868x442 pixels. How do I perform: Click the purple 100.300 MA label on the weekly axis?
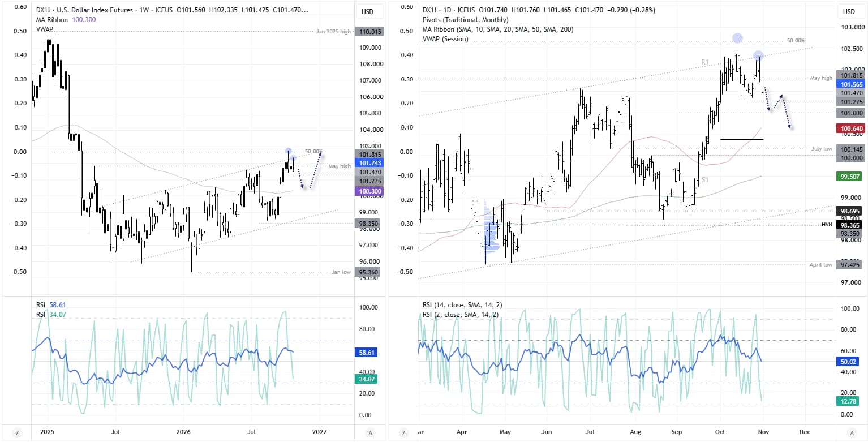(369, 192)
